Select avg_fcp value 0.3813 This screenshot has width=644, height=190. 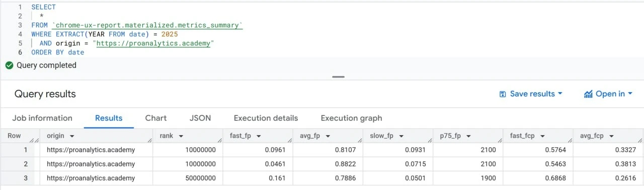[x=608, y=164]
